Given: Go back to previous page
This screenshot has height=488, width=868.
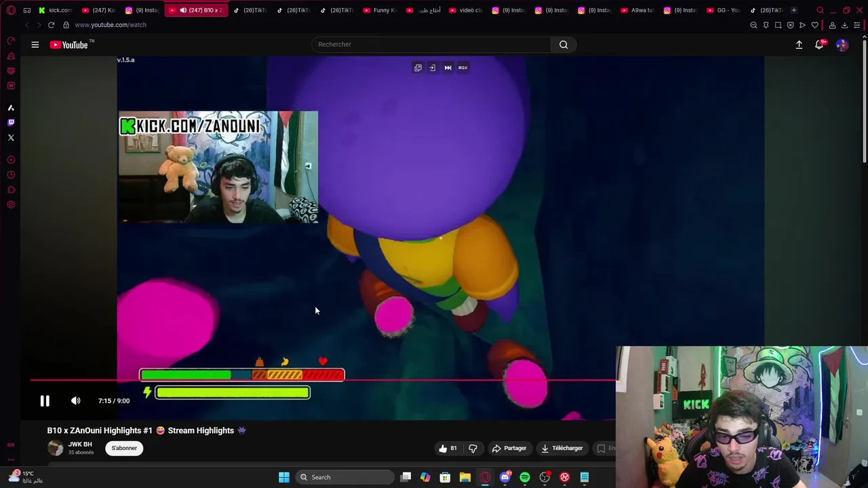Looking at the screenshot, I should (x=26, y=25).
